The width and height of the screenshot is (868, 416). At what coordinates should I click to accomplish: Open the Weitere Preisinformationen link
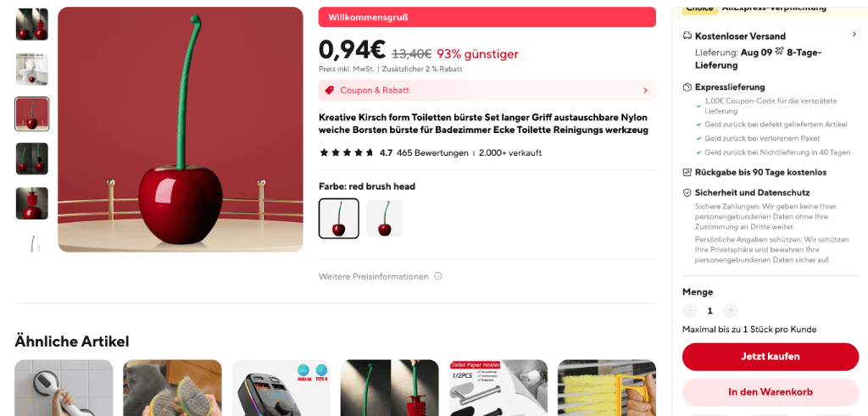pos(374,276)
